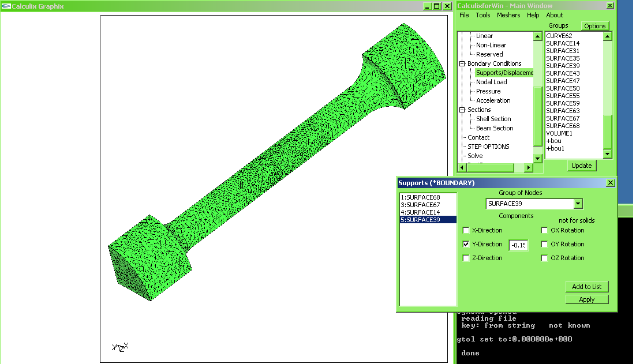636x364 pixels.
Task: Click the Calculix Graphix title bar icon
Action: click(x=6, y=6)
